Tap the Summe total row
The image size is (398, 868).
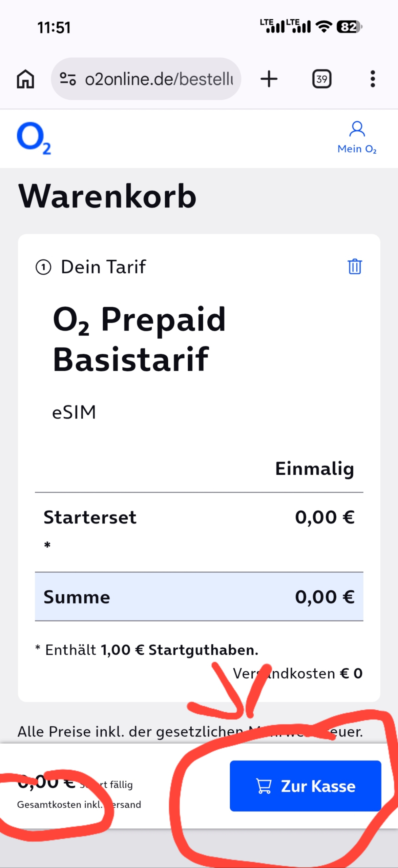199,597
